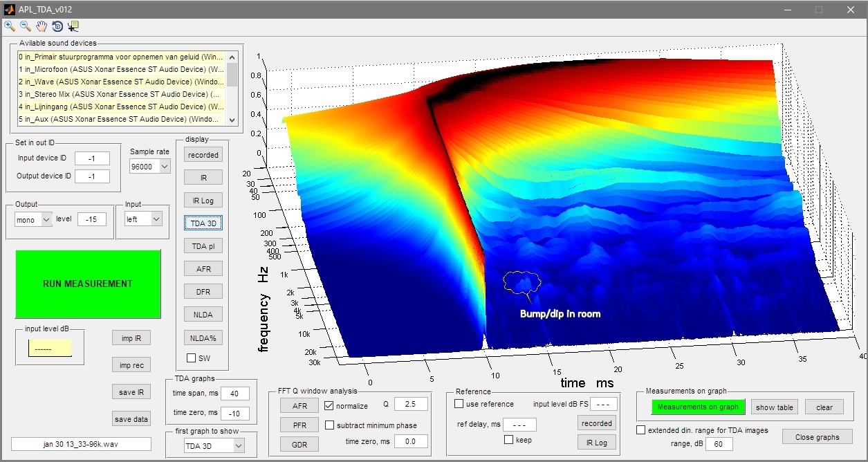Click the imp rec button
The height and width of the screenshot is (462, 868).
(x=131, y=365)
